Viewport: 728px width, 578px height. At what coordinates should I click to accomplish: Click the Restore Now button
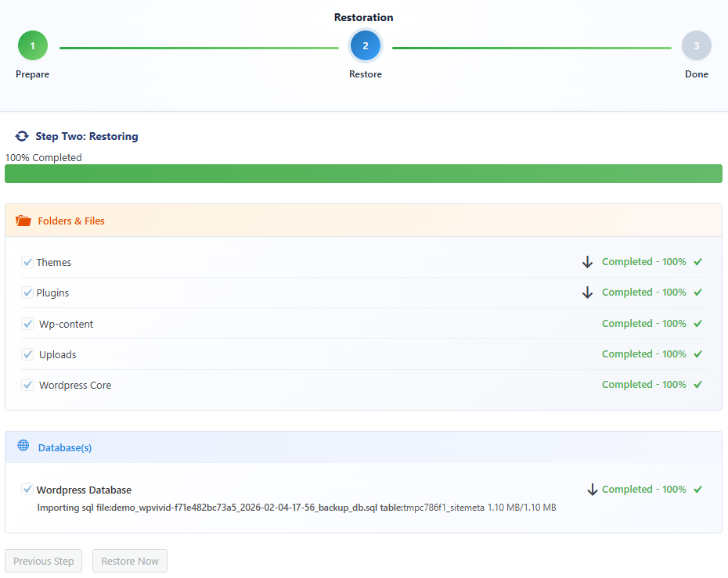coord(129,561)
